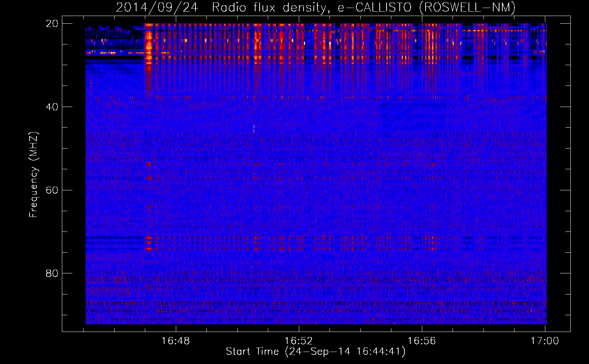Click the 80 MHz frequency tick label

pos(52,273)
